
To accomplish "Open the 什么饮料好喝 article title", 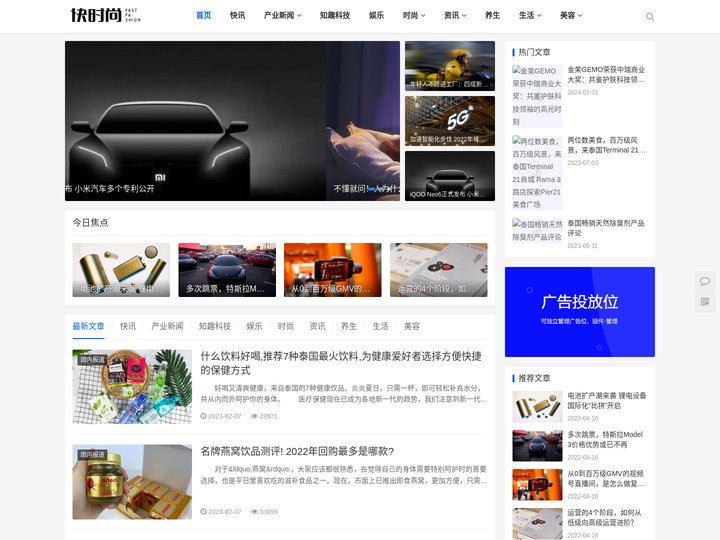I will click(x=341, y=363).
